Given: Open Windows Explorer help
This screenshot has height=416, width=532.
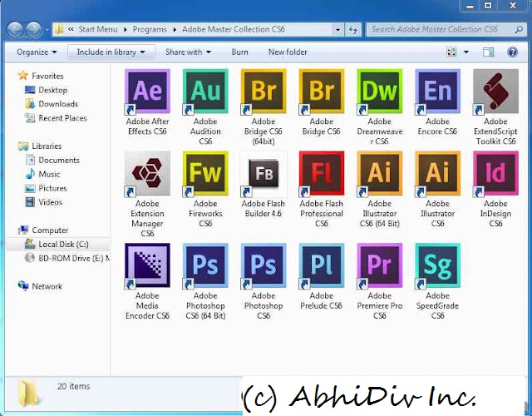Looking at the screenshot, I should pos(512,52).
